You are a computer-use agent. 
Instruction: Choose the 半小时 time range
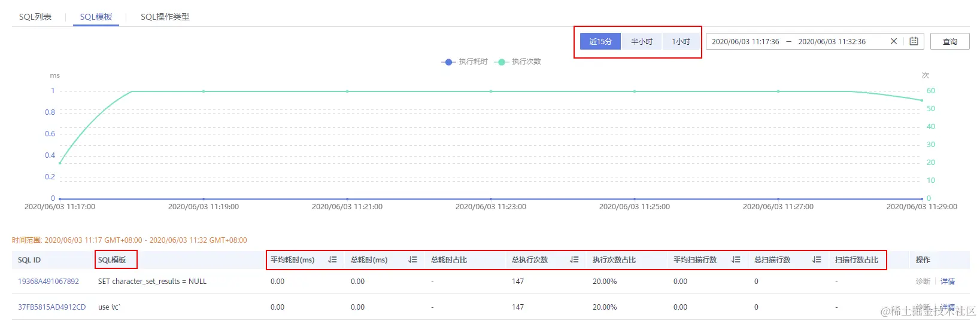(641, 41)
